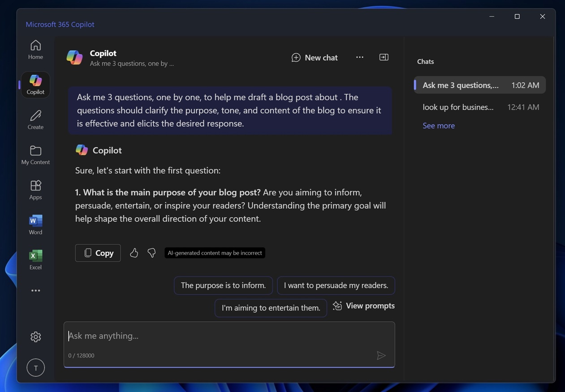Viewport: 565px width, 392px height.
Task: Thumbs up the Copilot response
Action: point(134,253)
